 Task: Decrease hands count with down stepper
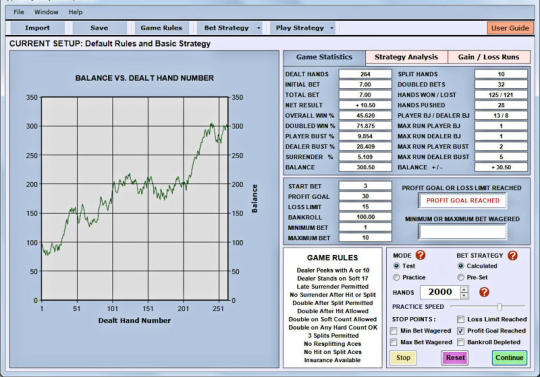[464, 295]
